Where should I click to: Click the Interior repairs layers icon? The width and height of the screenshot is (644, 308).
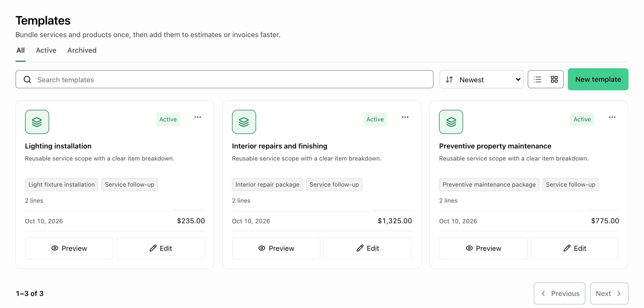click(244, 122)
